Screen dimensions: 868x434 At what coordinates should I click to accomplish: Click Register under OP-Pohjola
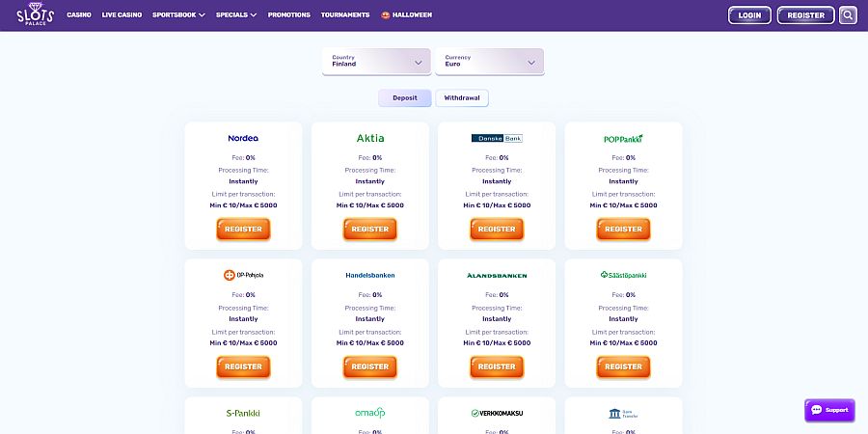243,366
